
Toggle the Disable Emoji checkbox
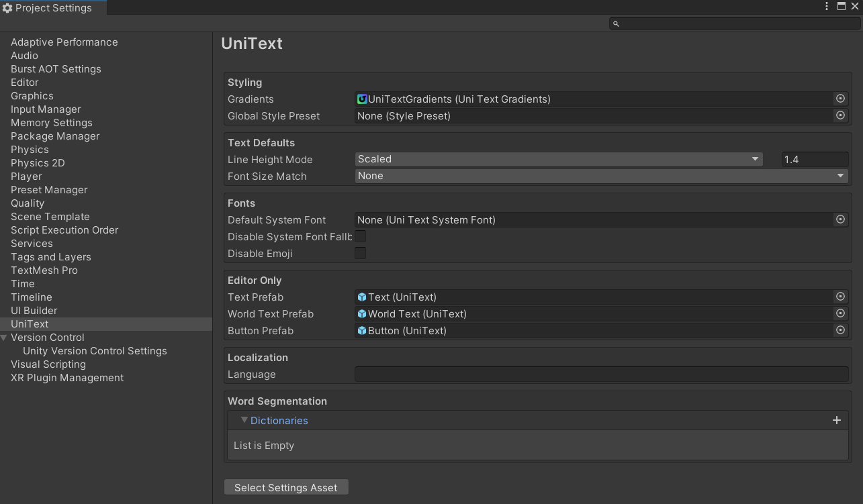pos(361,253)
